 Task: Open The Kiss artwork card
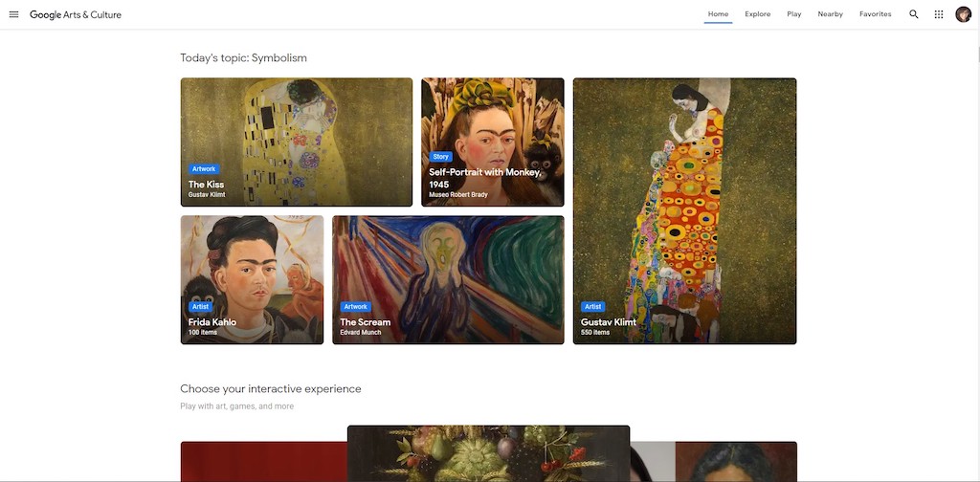pos(296,134)
